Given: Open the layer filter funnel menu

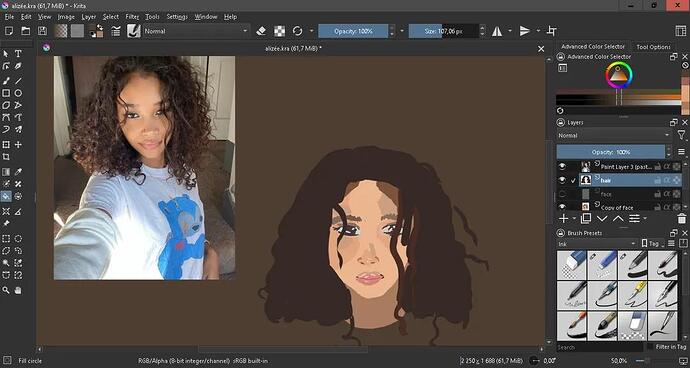Looking at the screenshot, I should tap(682, 136).
